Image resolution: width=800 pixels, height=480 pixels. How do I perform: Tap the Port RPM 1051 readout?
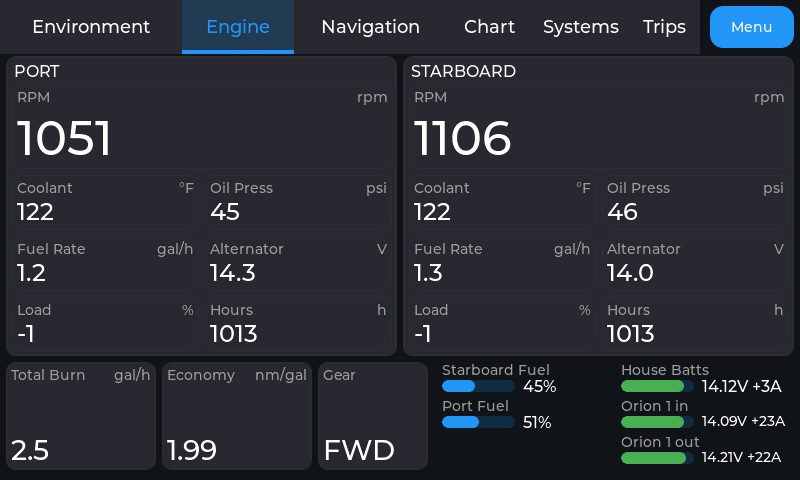click(x=202, y=127)
